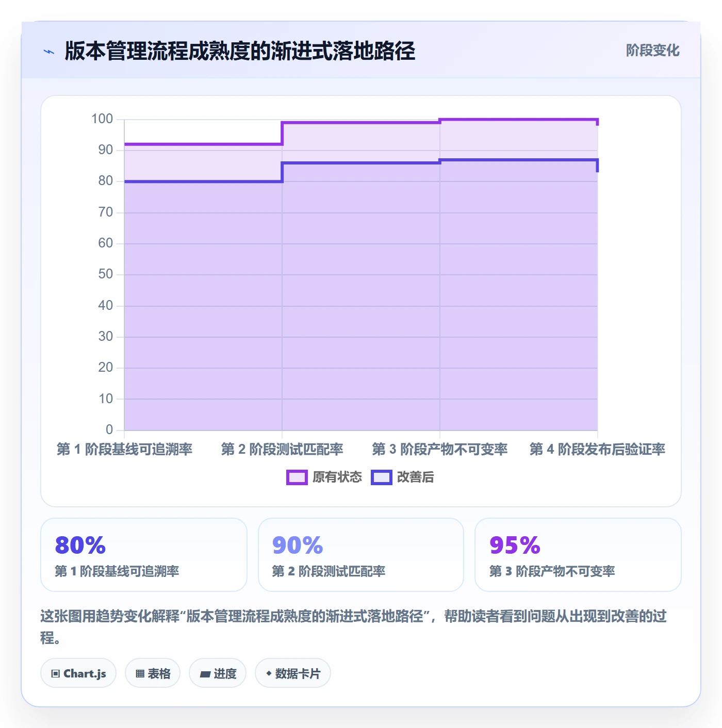722x728 pixels.
Task: Click axis label 第 2 阶段测试匹配率
Action: click(x=282, y=449)
